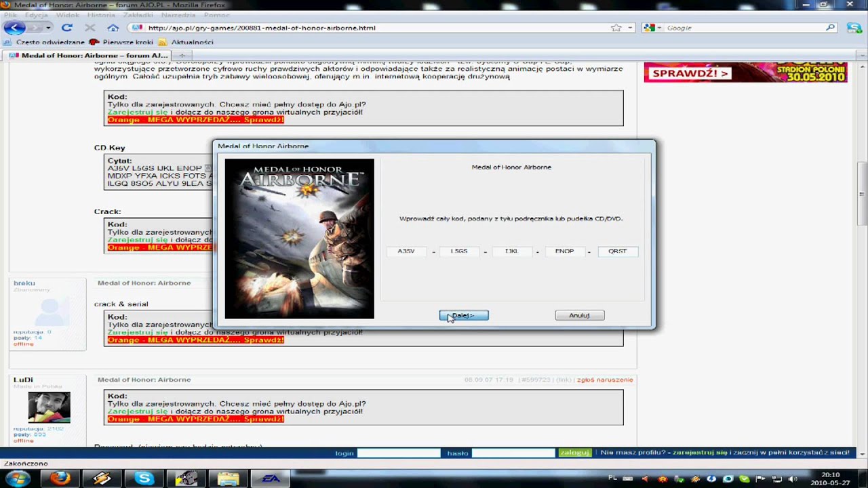Open the Windows Start button

18,479
